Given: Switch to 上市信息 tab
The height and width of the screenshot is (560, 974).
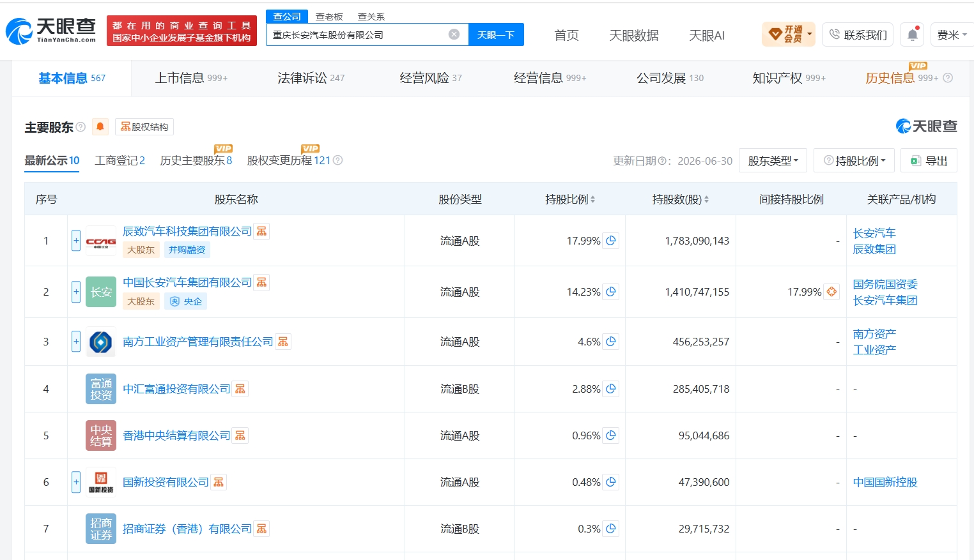Looking at the screenshot, I should pyautogui.click(x=191, y=78).
